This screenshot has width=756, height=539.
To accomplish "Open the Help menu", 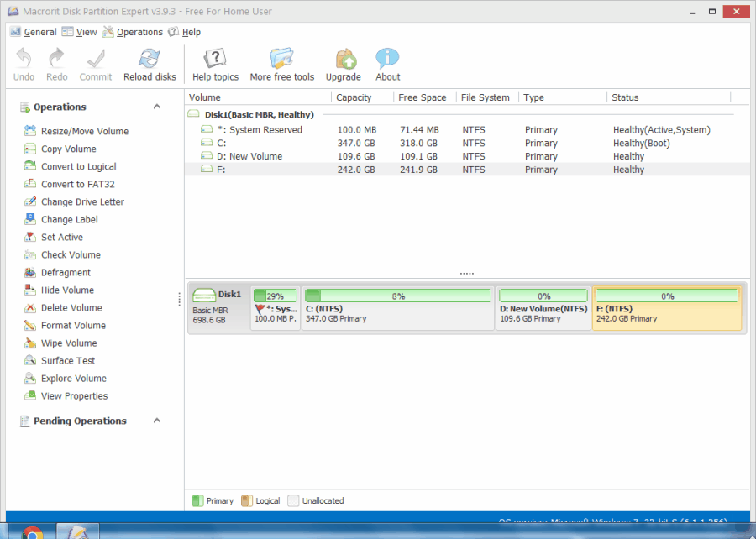I will tap(184, 32).
